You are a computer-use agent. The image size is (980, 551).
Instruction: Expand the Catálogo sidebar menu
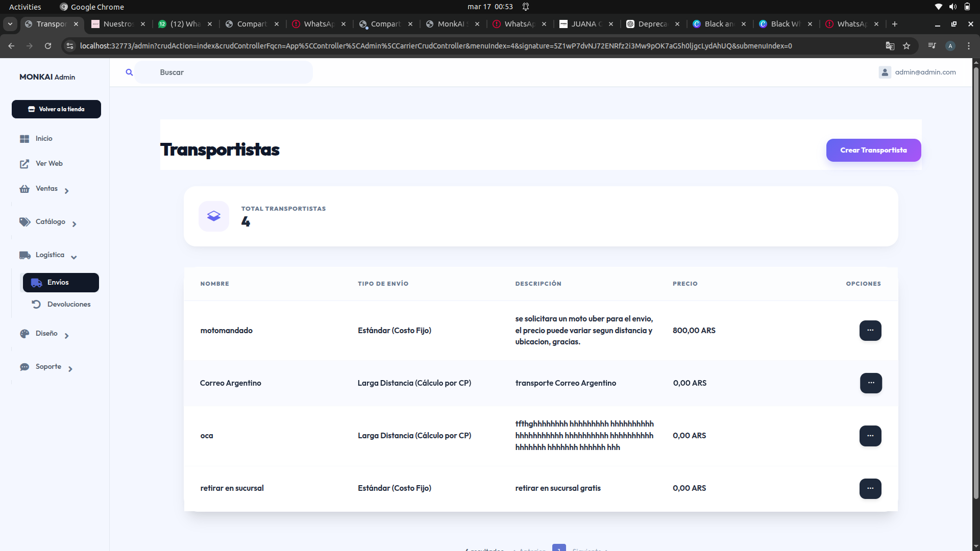(50, 222)
